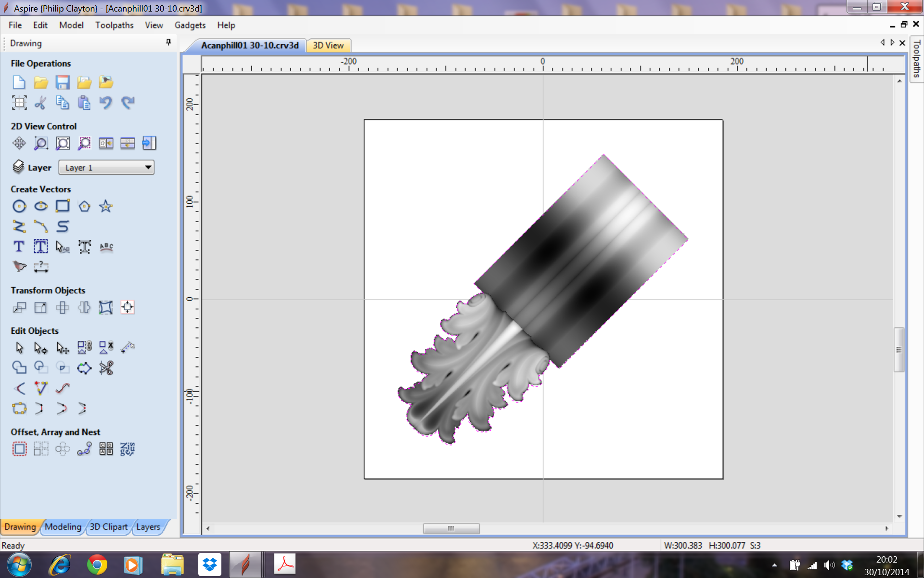Toggle the Drawing panel pin
Screen dimensions: 924x578
168,42
